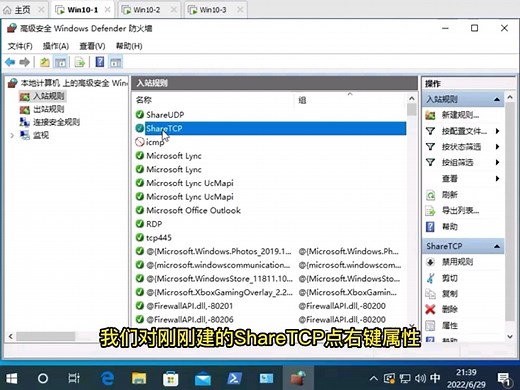Screen dimensions: 520x390
Task: Click the tree pane horizontal scrollbar thumb
Action: coord(46,336)
